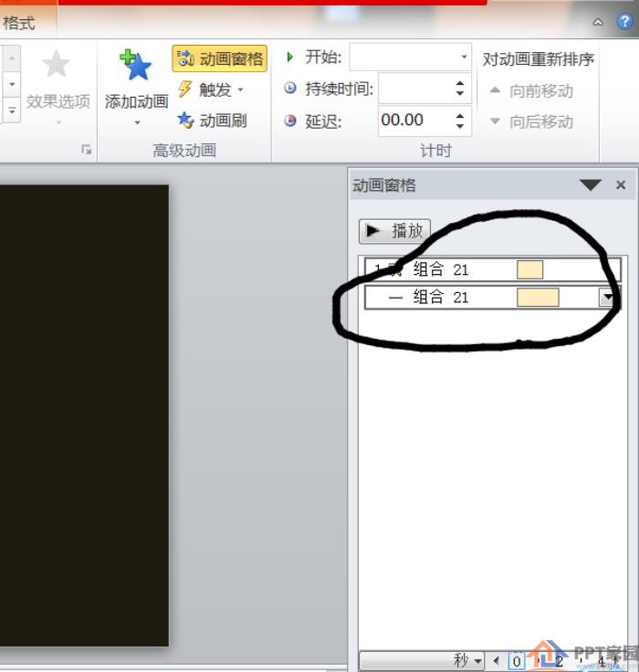Toggle the Animation Pane button

[x=219, y=58]
